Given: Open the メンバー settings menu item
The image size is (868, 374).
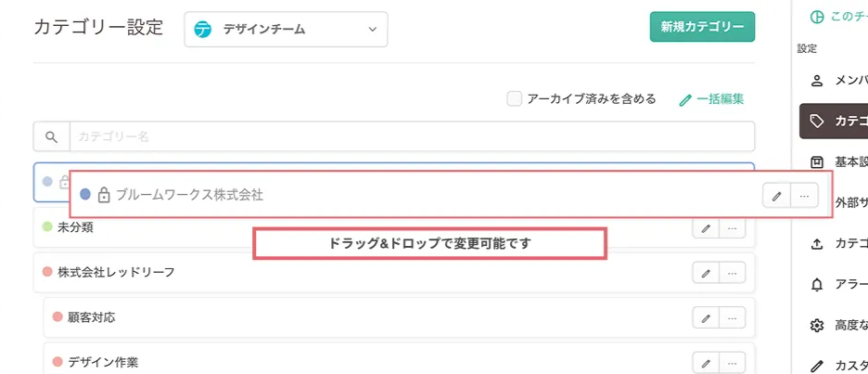Looking at the screenshot, I should click(x=835, y=80).
